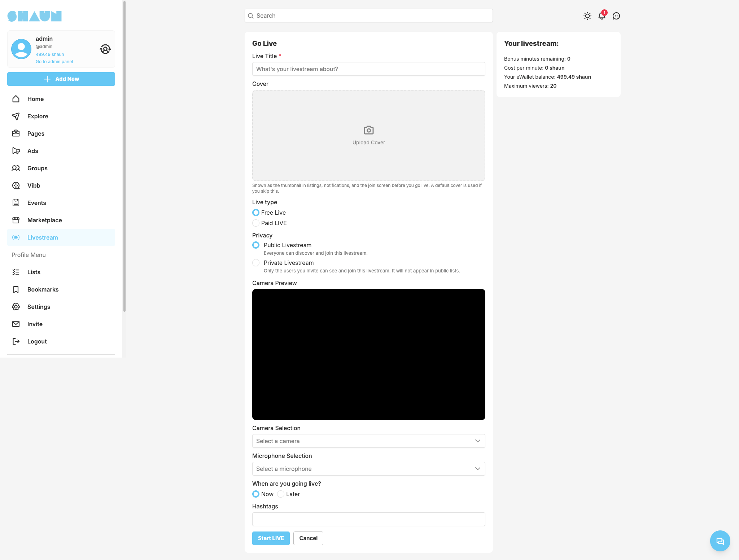
Task: Select Free Live radio option
Action: [256, 213]
